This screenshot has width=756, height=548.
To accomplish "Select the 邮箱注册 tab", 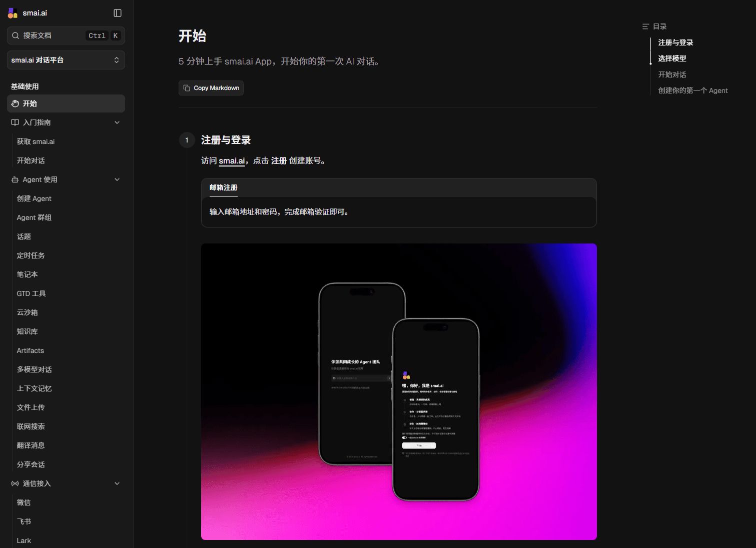I will pyautogui.click(x=223, y=187).
